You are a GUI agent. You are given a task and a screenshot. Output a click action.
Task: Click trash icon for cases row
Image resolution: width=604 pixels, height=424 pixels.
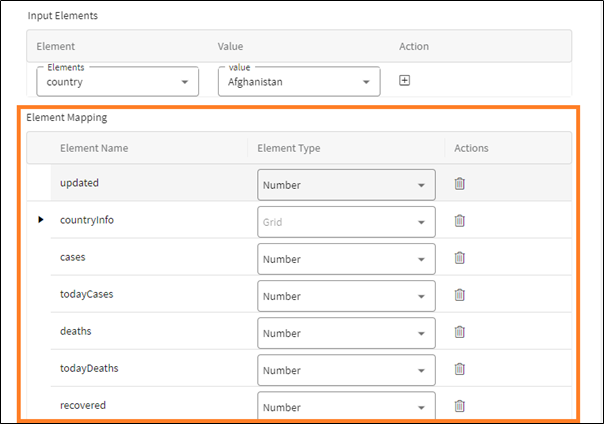pos(460,258)
